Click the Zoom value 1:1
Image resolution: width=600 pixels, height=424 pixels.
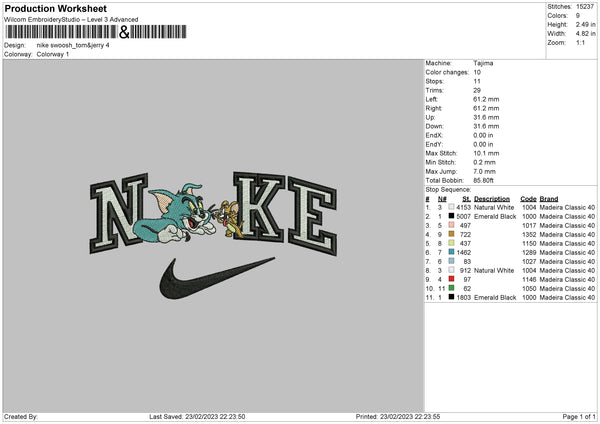(x=580, y=42)
